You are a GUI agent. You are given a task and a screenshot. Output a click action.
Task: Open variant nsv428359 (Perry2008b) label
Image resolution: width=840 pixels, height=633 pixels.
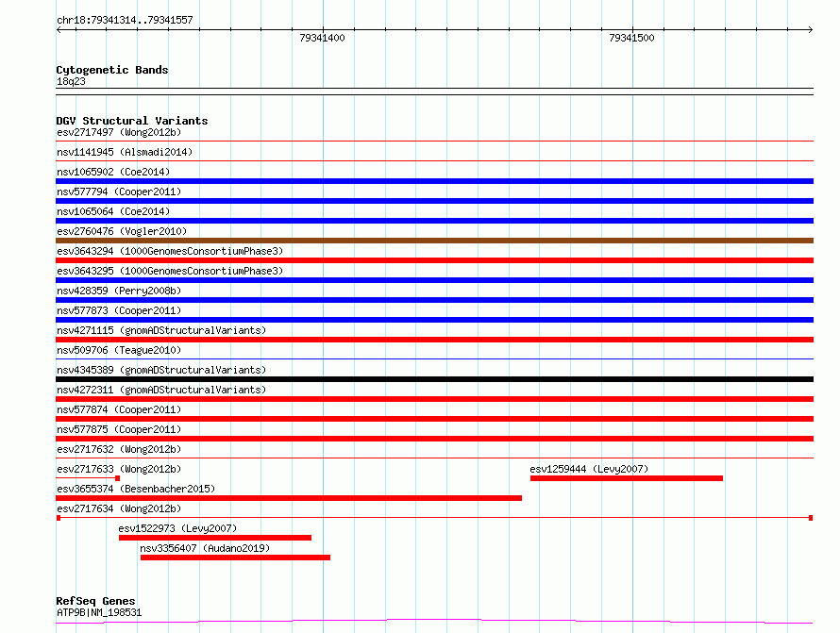pyautogui.click(x=119, y=291)
